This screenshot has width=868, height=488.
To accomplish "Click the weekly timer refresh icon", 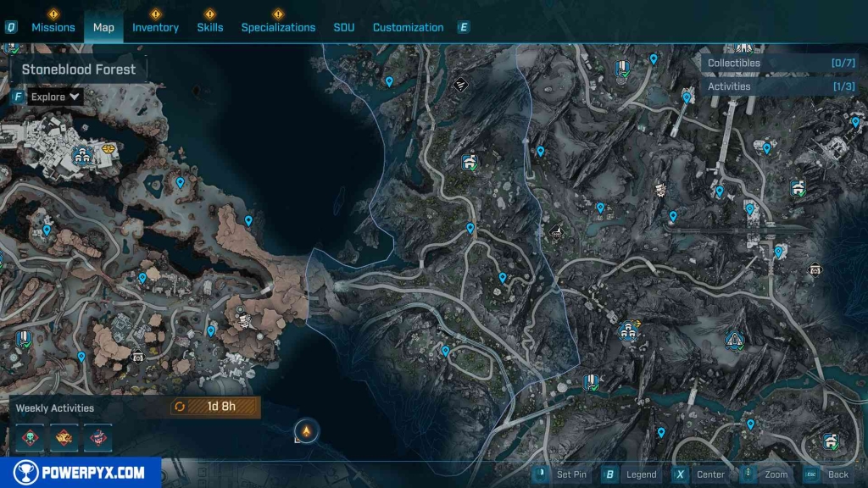I will (180, 407).
